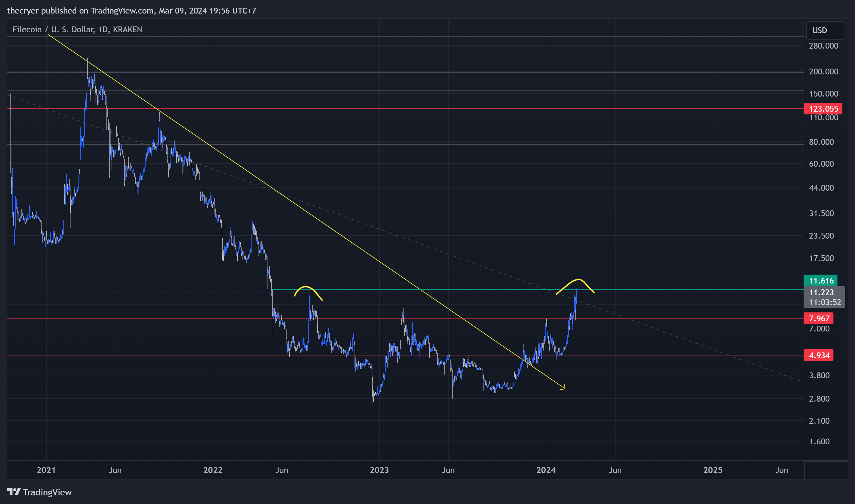This screenshot has width=855, height=504.
Task: Click the 23.500 price axis value
Action: 821,236
